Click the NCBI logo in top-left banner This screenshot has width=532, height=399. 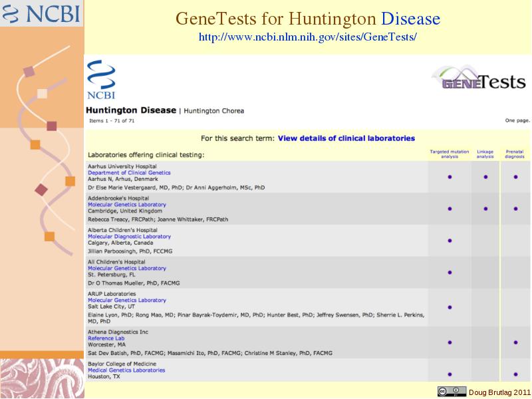41,13
